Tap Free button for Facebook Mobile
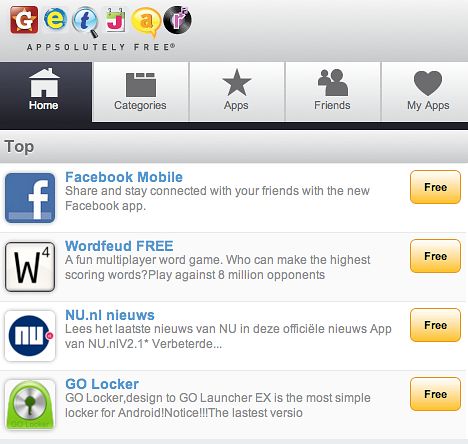Screen dimensions: 468x444 click(x=435, y=187)
